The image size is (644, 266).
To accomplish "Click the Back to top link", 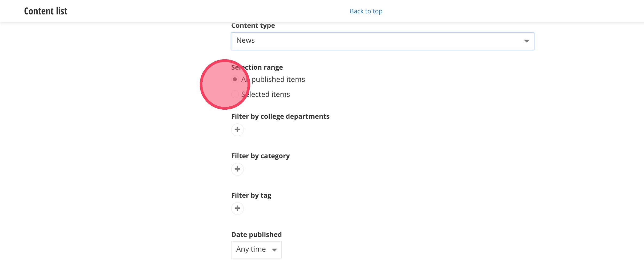I will click(366, 11).
